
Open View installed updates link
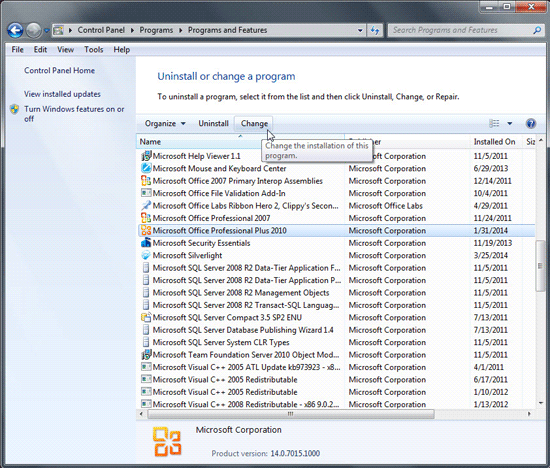pyautogui.click(x=62, y=94)
